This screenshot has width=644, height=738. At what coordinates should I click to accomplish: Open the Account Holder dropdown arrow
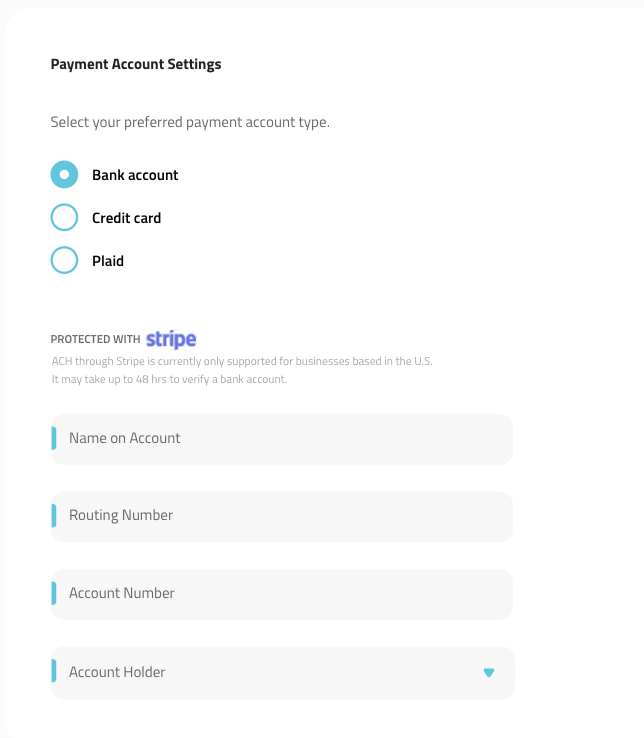tap(489, 673)
